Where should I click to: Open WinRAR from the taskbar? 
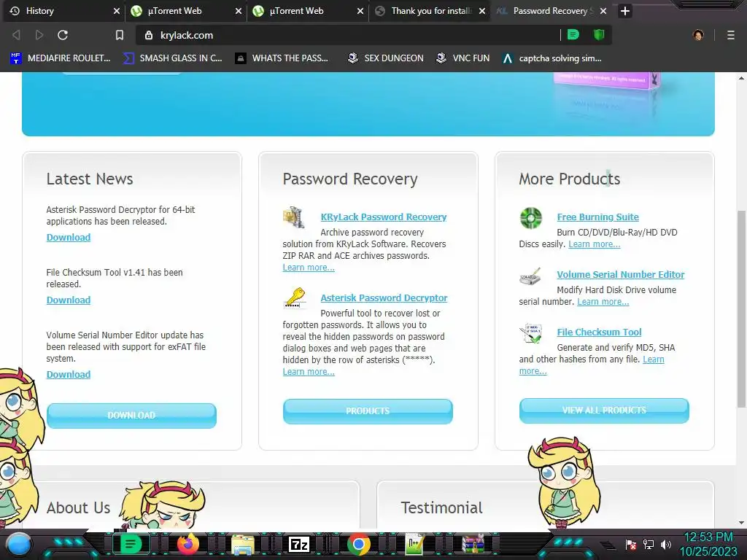473,544
